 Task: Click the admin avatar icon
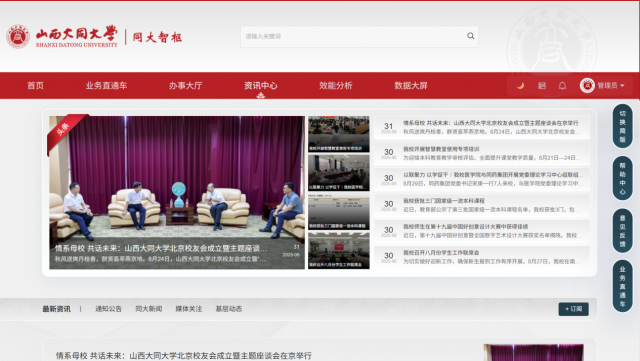coord(587,85)
